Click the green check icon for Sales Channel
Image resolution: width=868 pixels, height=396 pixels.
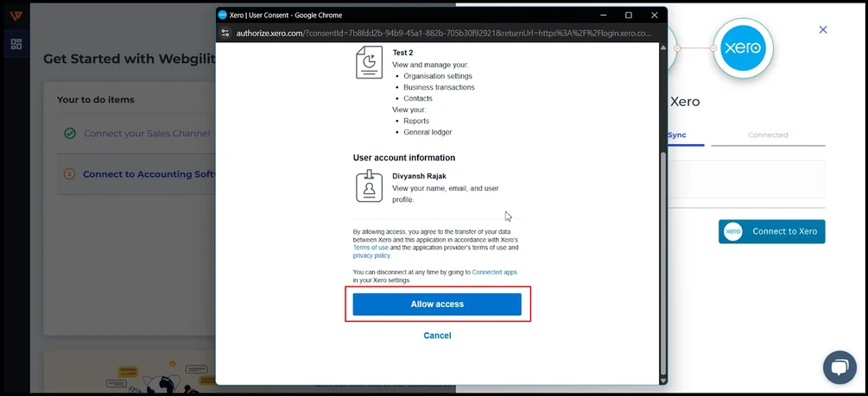[70, 133]
